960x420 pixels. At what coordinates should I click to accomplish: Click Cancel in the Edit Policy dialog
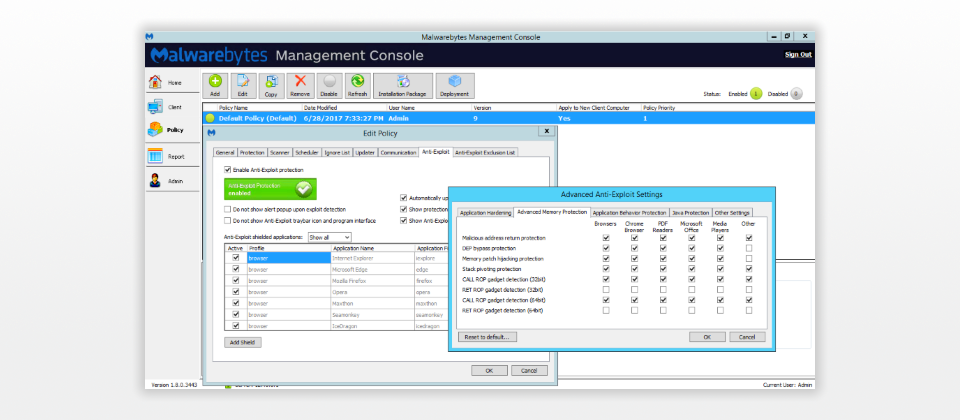coord(529,370)
